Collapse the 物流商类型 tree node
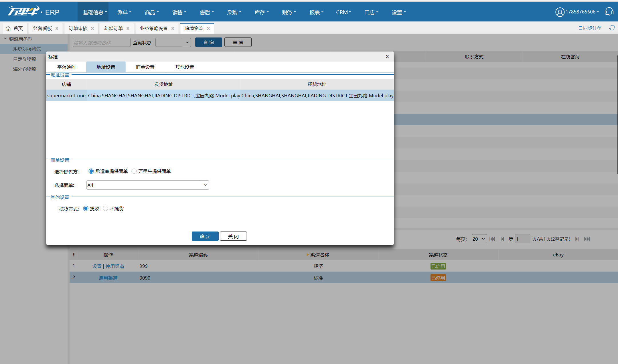618x364 pixels. point(5,38)
